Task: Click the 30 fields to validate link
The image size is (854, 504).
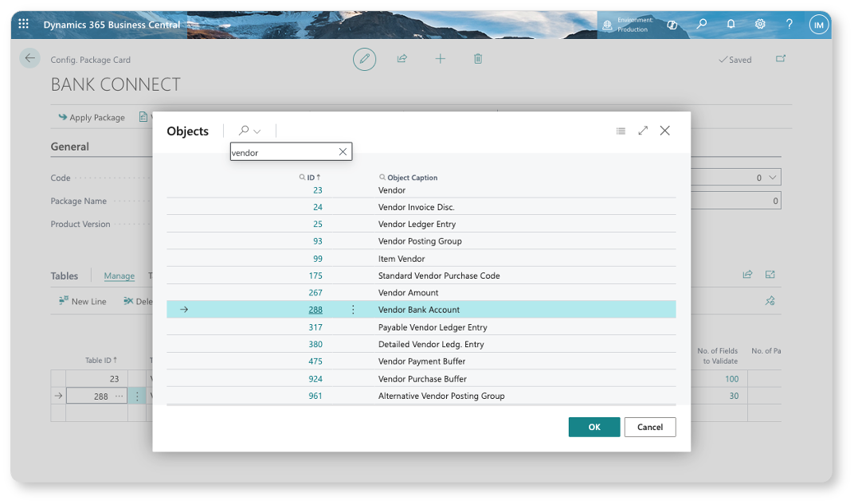Action: point(734,397)
